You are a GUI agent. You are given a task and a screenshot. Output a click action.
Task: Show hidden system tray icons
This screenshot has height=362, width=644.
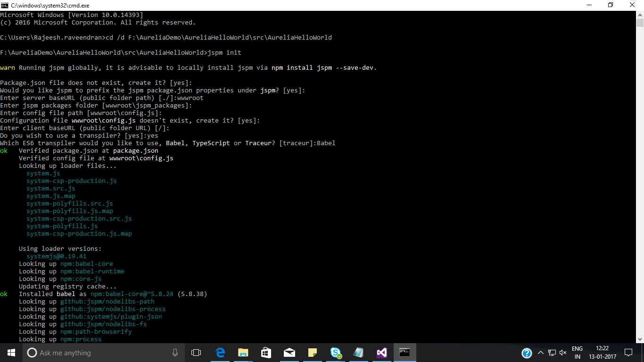(541, 353)
